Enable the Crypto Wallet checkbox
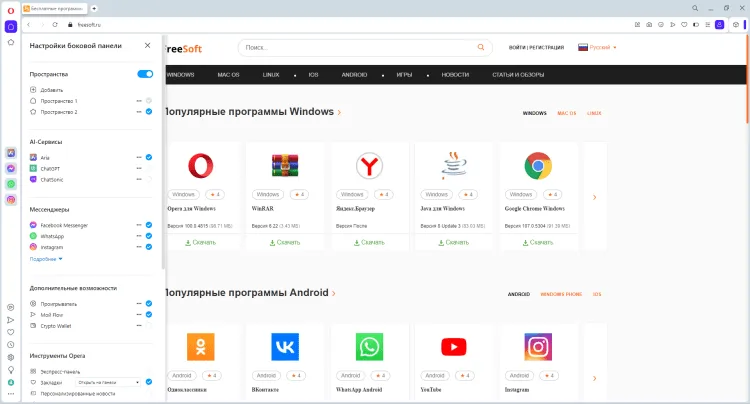 point(149,326)
